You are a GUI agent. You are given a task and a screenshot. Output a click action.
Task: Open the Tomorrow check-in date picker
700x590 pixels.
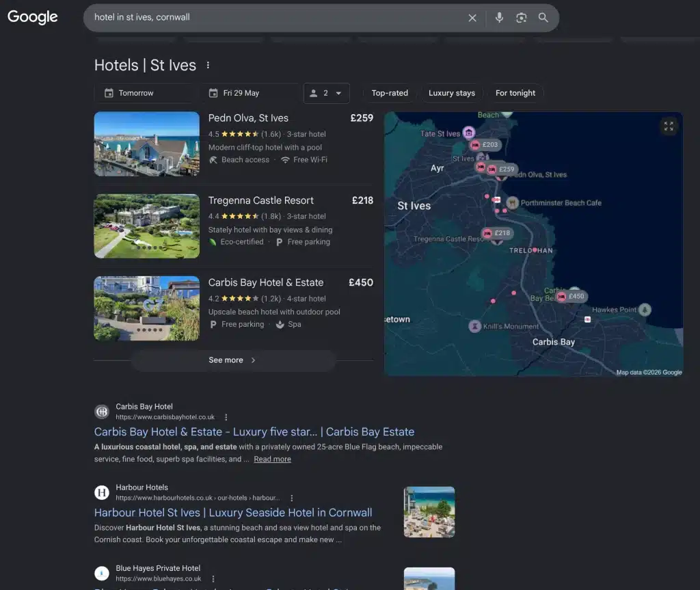[x=145, y=93]
